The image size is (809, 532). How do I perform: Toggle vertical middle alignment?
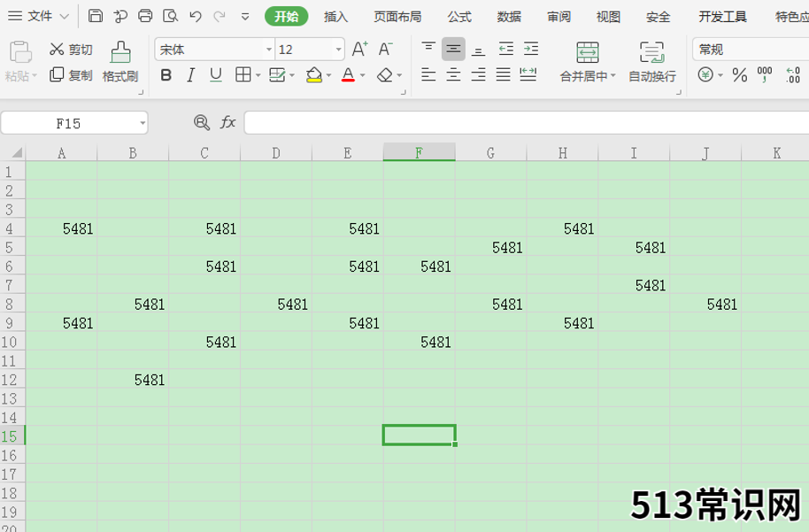tap(453, 49)
